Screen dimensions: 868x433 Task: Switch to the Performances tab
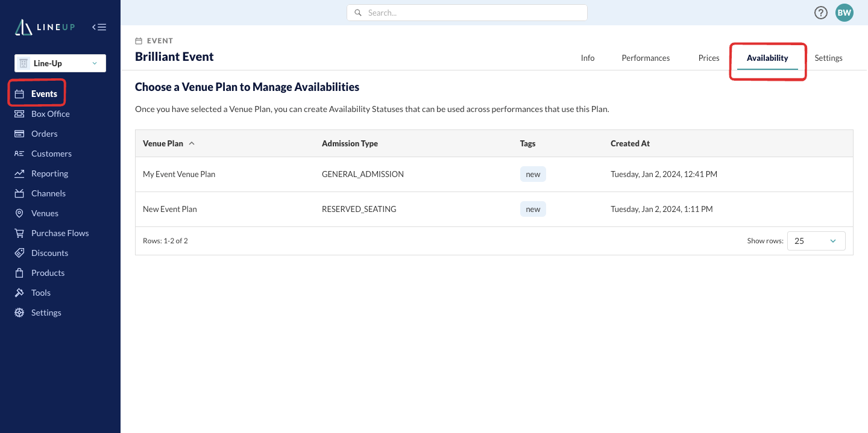(646, 58)
